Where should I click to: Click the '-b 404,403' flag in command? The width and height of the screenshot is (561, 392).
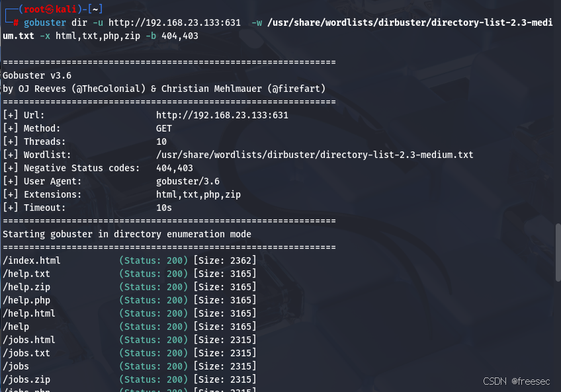[x=172, y=36]
